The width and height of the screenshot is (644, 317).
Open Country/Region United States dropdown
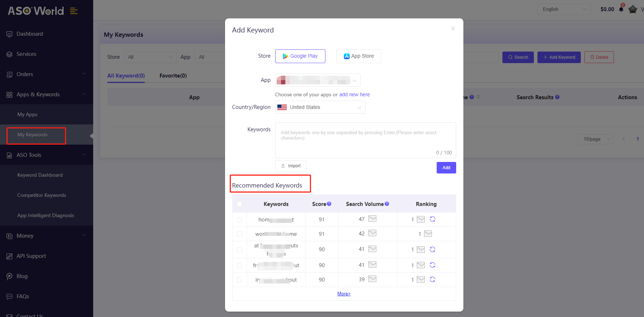(x=320, y=107)
